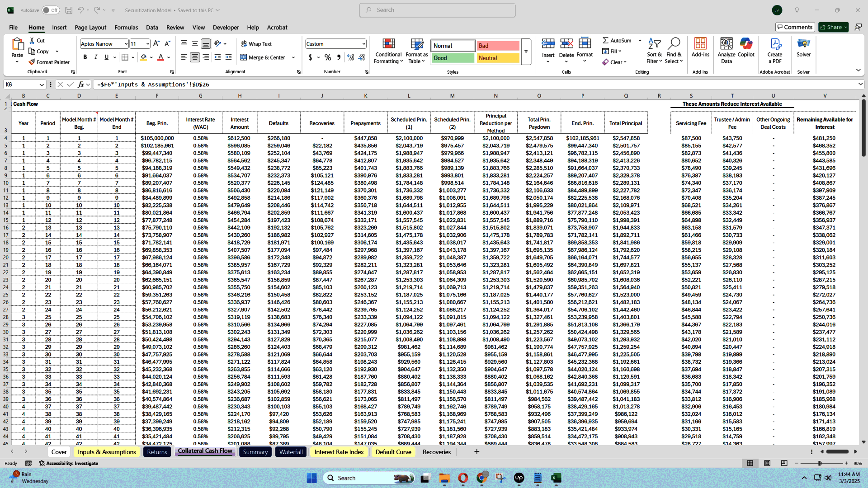Viewport: 868px width, 488px height.
Task: Click the Paste clipboard icon
Action: pyautogui.click(x=17, y=44)
